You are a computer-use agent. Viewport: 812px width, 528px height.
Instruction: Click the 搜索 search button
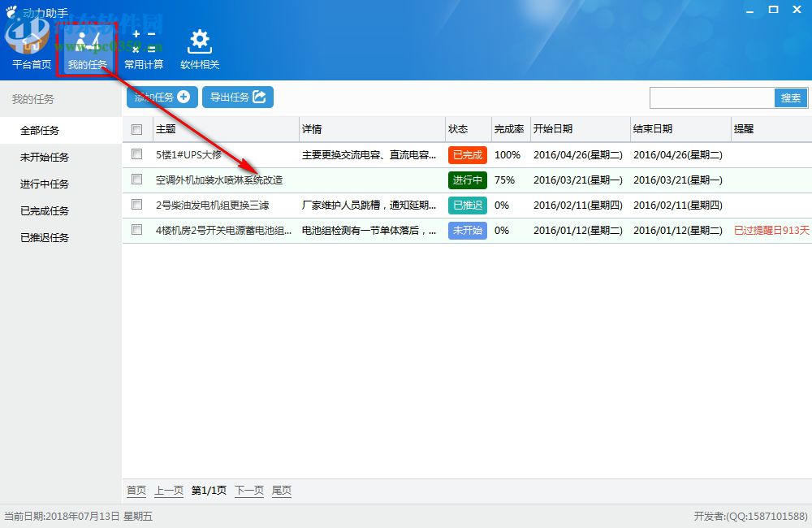tap(790, 97)
